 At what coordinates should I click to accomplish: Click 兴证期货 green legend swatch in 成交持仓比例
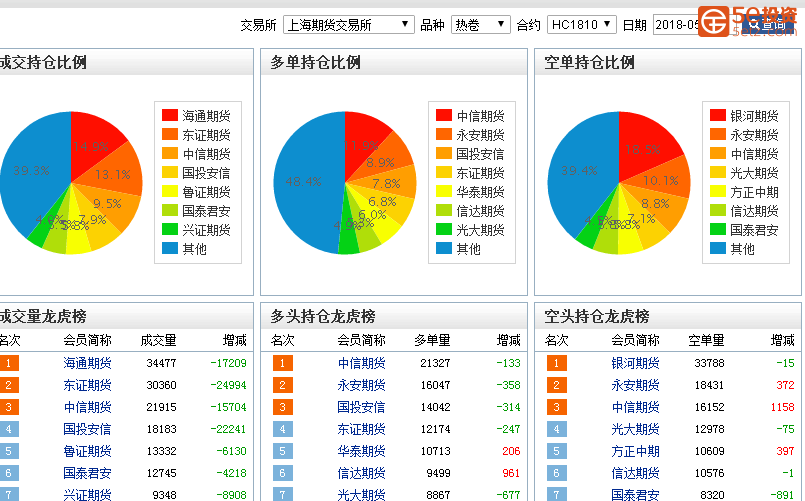pos(170,229)
